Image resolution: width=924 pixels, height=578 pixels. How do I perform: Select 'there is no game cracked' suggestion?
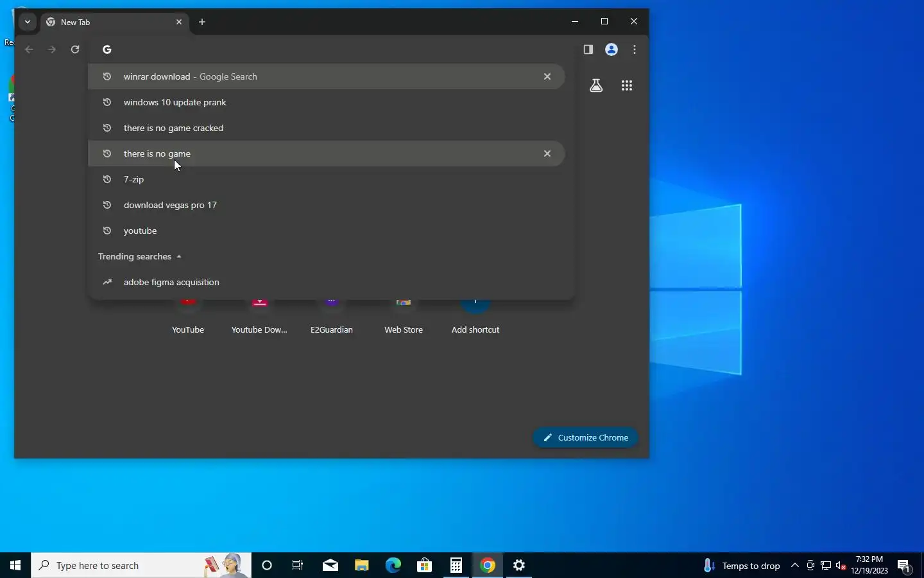326,128
